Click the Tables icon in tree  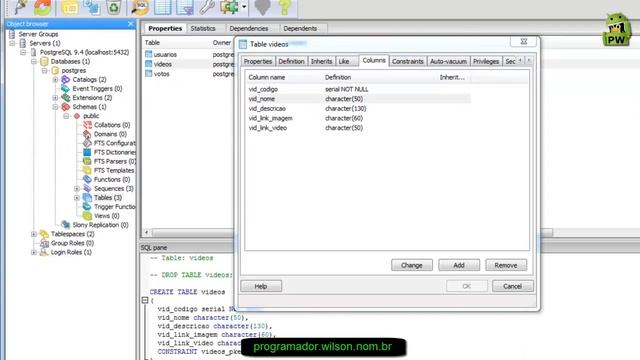[87, 198]
